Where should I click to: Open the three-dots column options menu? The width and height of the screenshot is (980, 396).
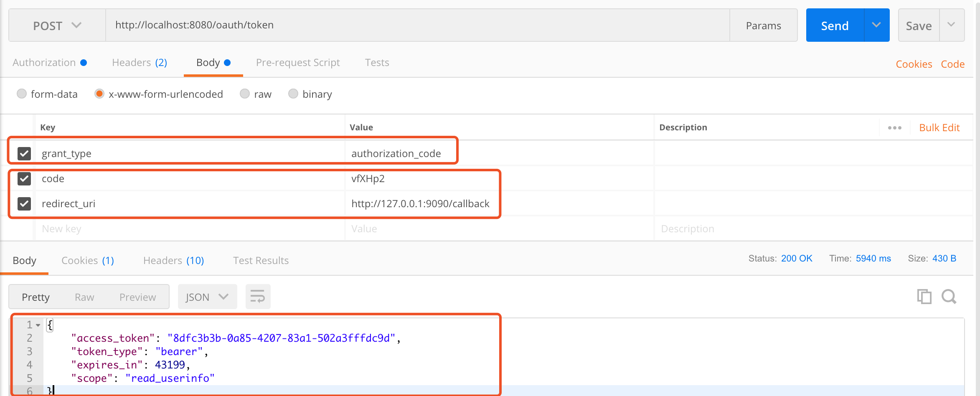(x=894, y=128)
